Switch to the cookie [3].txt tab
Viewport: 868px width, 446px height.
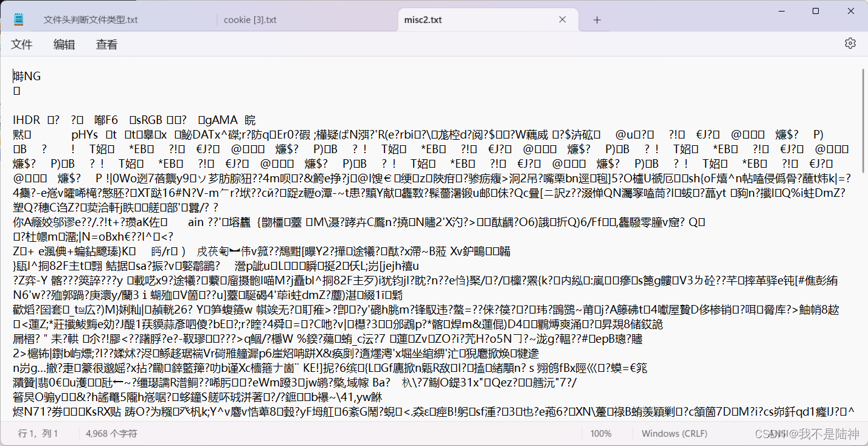[x=251, y=19]
